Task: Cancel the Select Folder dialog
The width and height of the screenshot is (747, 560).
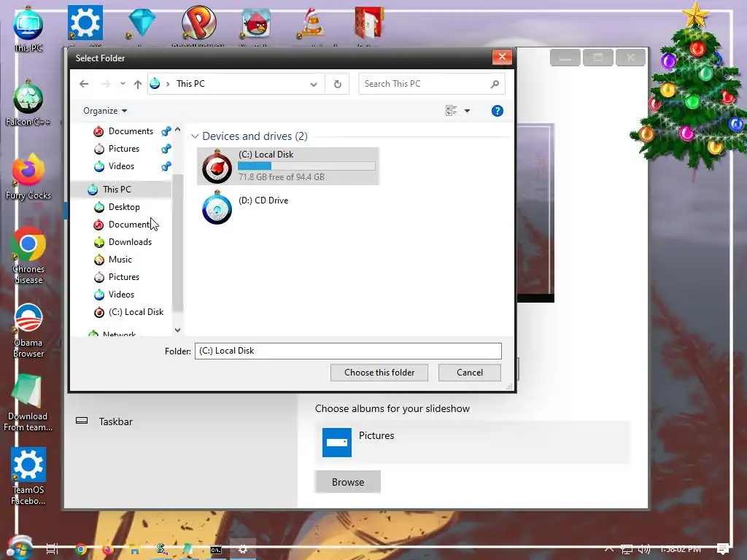Action: 469,373
